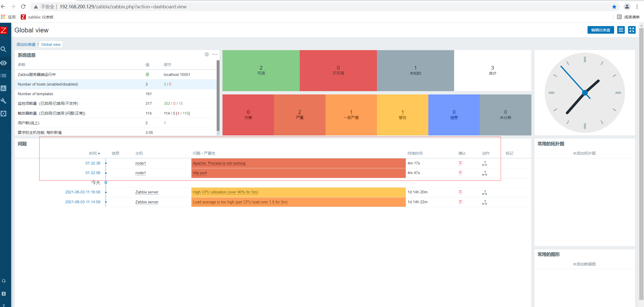Image resolution: width=644 pixels, height=307 pixels.
Task: Open the sidebar search icon
Action: click(4, 49)
